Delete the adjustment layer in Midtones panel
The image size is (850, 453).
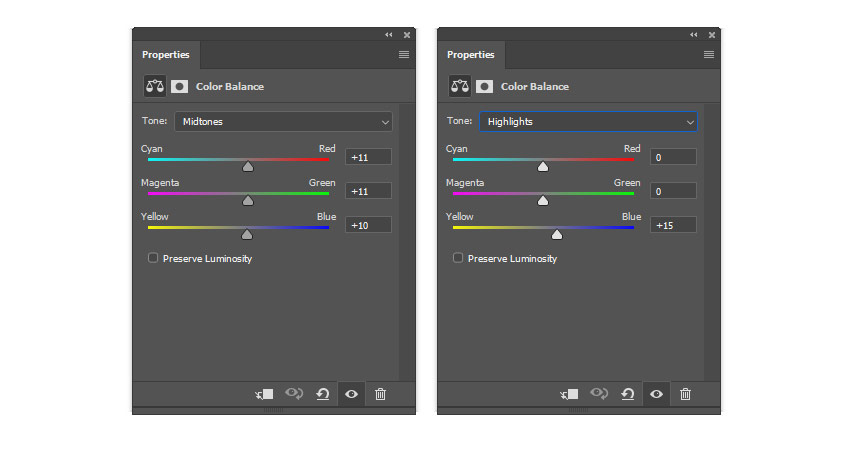(381, 394)
